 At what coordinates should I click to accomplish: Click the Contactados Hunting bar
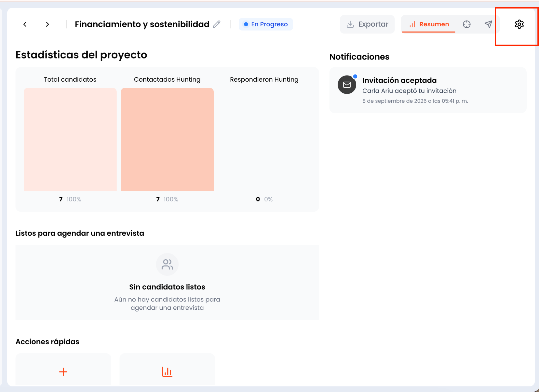click(167, 139)
